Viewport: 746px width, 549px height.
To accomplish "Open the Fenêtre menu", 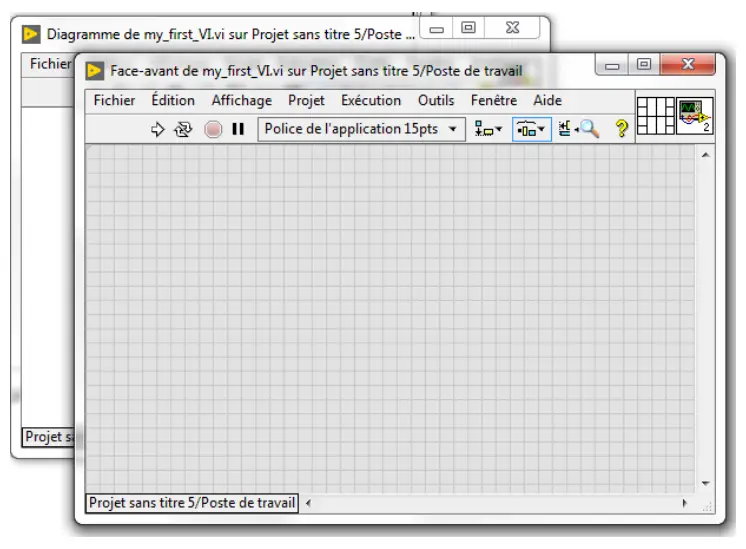I will 494,100.
